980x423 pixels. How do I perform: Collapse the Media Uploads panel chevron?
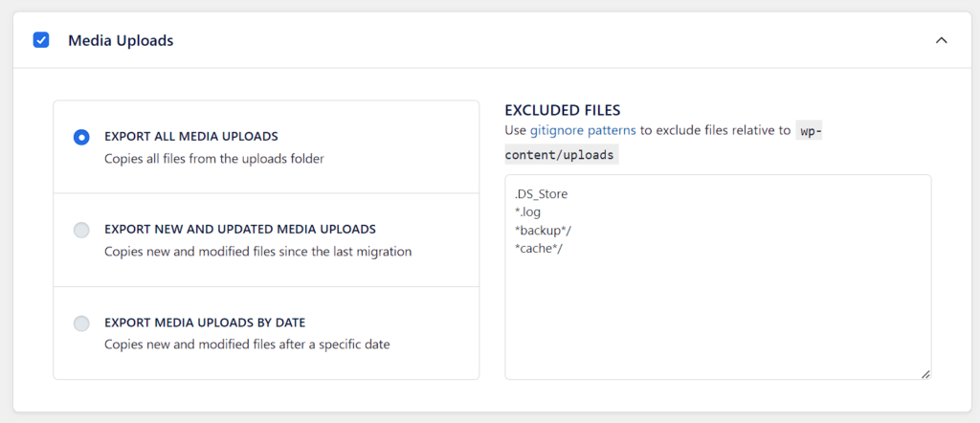(x=942, y=40)
